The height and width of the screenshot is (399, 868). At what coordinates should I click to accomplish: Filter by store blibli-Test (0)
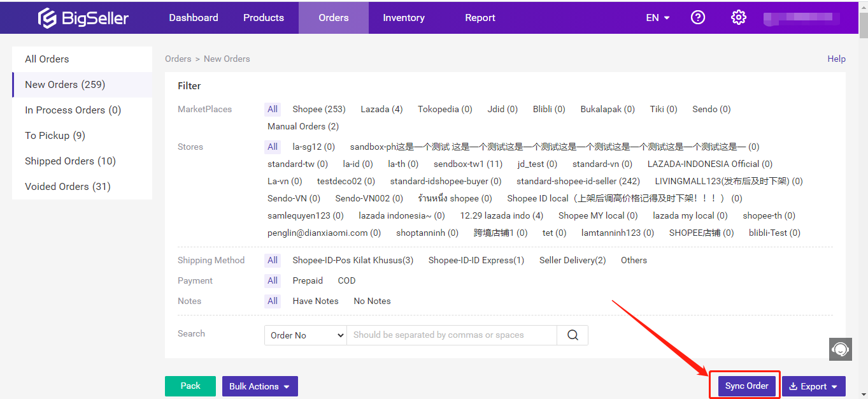(774, 233)
